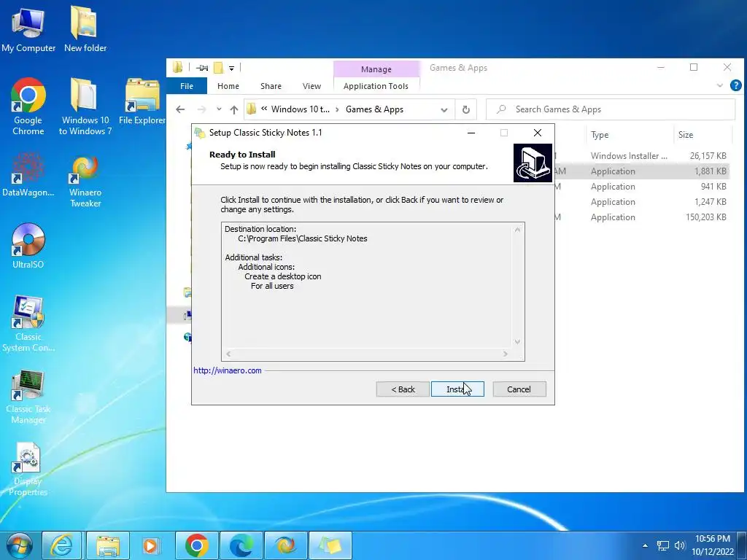Open the New folder desktop icon
The image size is (747, 560).
click(85, 29)
